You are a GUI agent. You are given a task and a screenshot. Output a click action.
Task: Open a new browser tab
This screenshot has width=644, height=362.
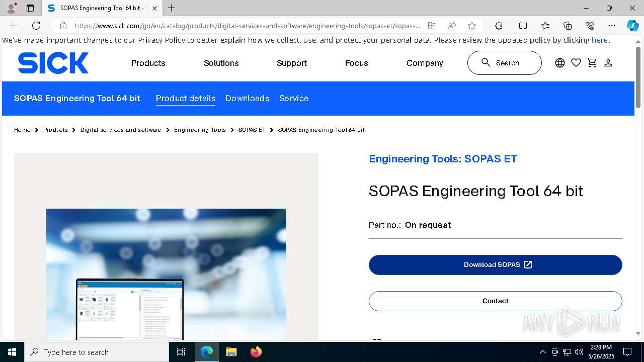(172, 8)
